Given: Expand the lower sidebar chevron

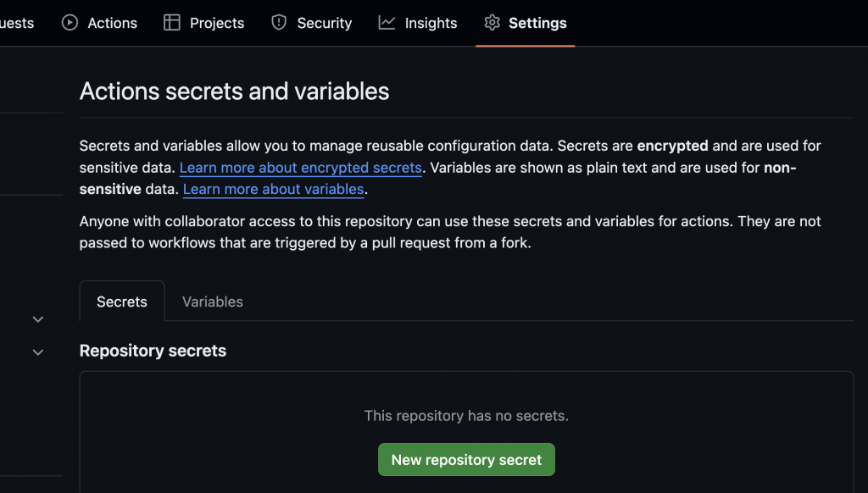Looking at the screenshot, I should 37,352.
